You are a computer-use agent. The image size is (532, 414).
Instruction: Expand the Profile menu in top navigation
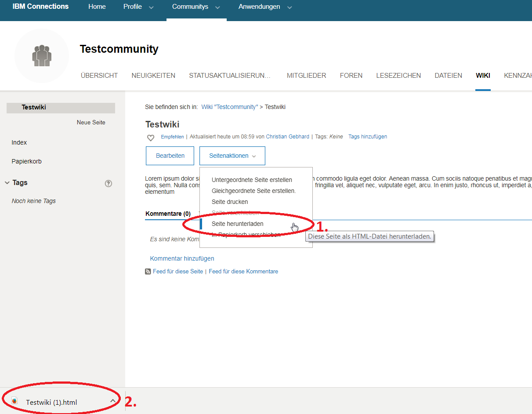151,7
